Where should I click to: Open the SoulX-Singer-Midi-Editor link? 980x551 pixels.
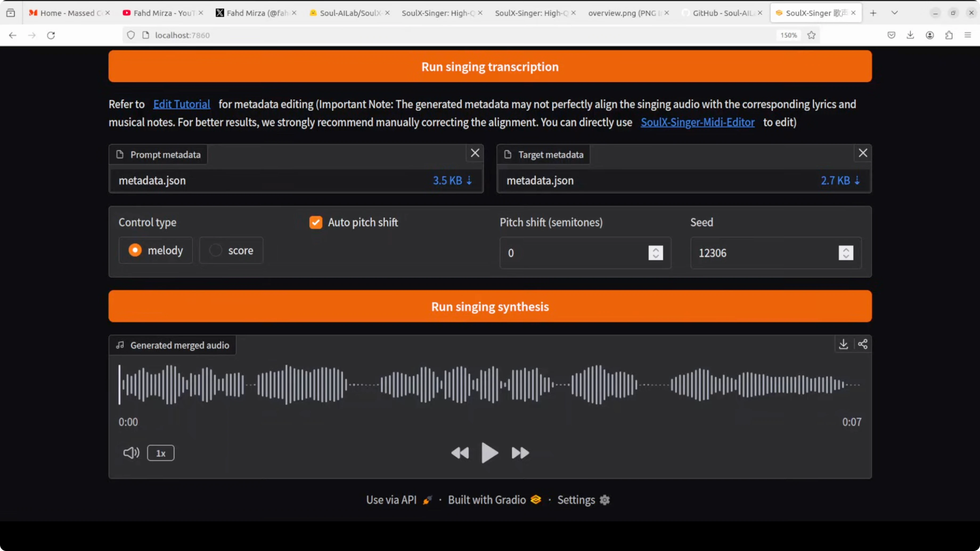pos(697,122)
